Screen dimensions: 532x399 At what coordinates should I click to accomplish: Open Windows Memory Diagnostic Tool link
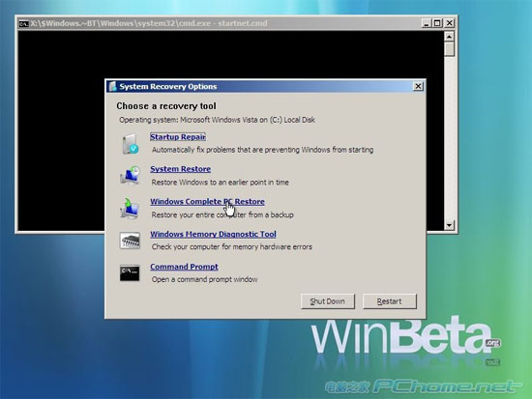click(x=213, y=234)
